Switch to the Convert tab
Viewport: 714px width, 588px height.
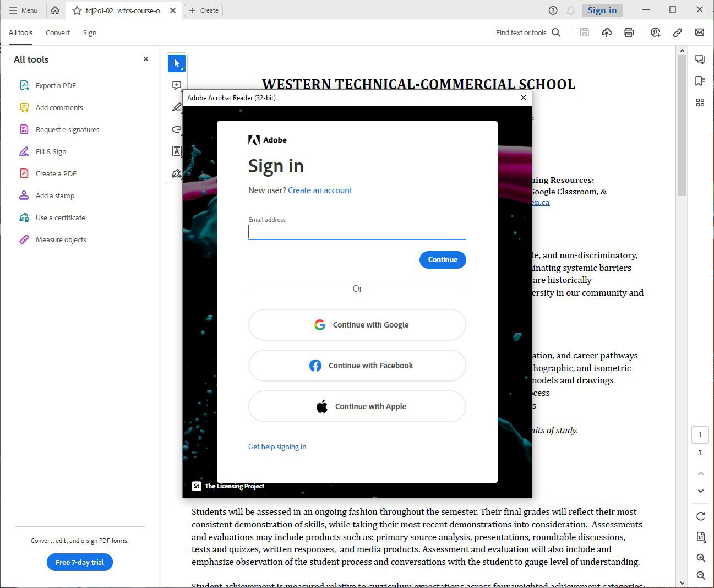point(58,33)
